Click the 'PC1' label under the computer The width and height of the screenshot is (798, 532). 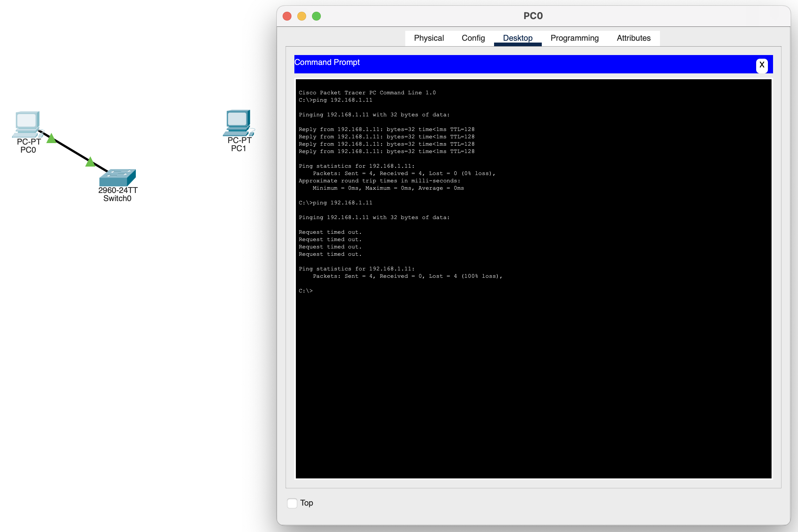click(239, 149)
